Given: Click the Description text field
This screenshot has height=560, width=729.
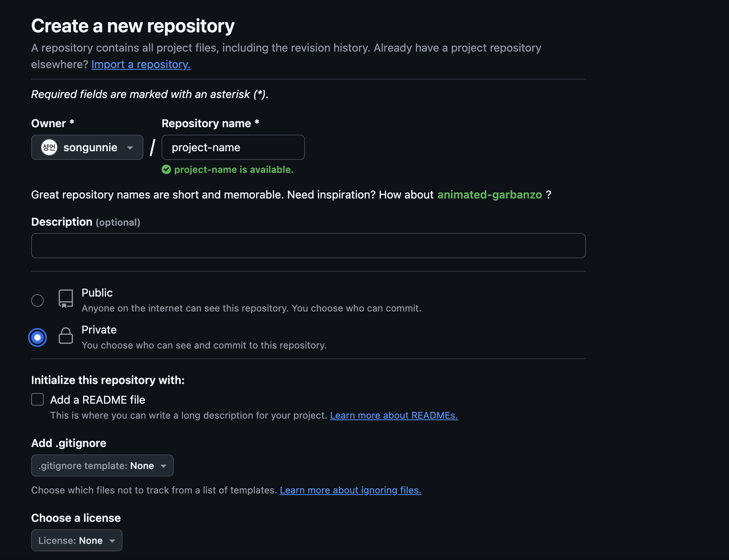Looking at the screenshot, I should (x=308, y=245).
